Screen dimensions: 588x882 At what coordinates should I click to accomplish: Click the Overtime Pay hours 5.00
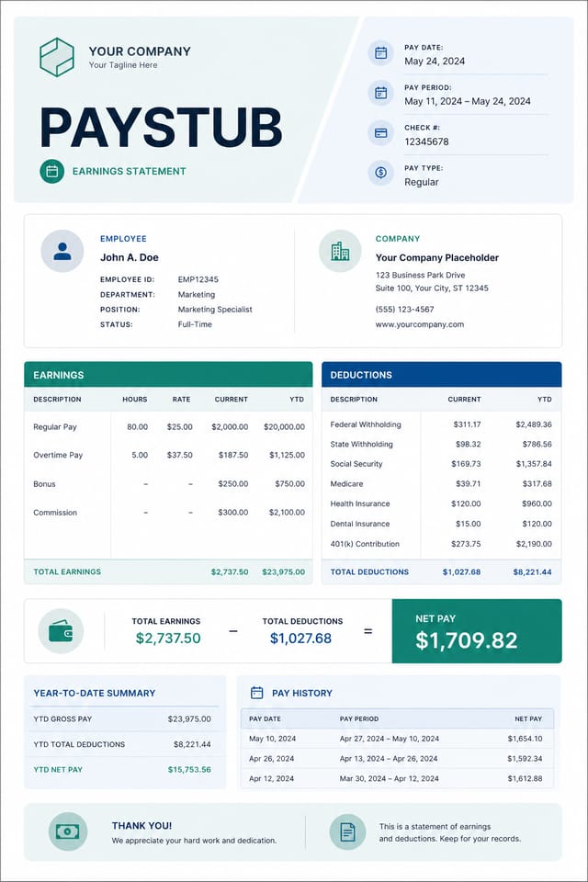(x=140, y=455)
